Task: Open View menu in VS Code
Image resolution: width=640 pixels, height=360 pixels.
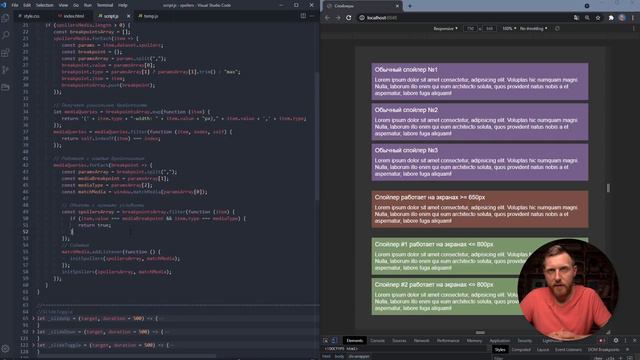Action: coord(63,5)
